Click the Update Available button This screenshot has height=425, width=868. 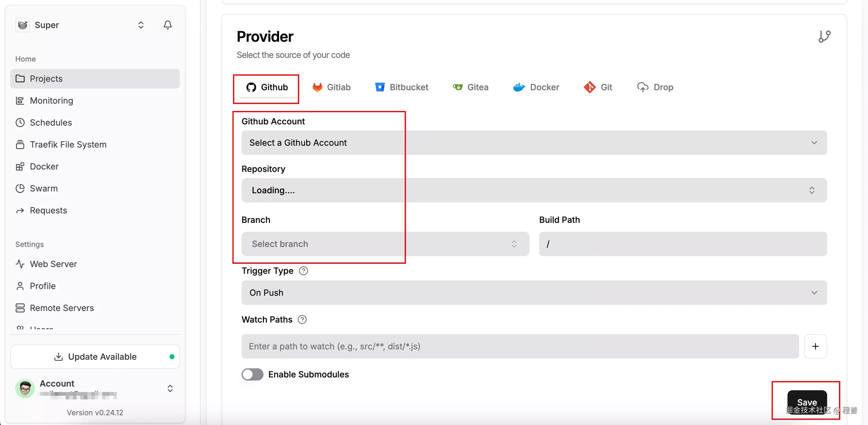click(x=95, y=357)
